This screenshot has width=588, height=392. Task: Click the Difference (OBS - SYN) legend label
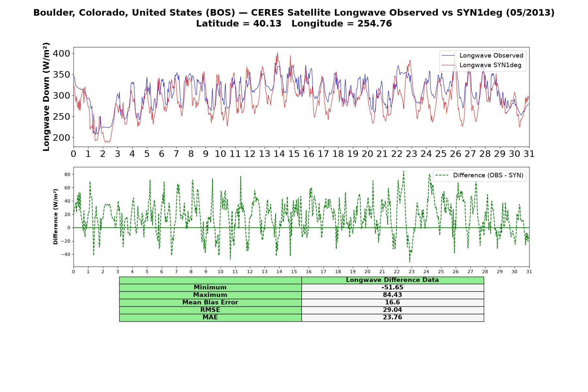click(x=488, y=175)
